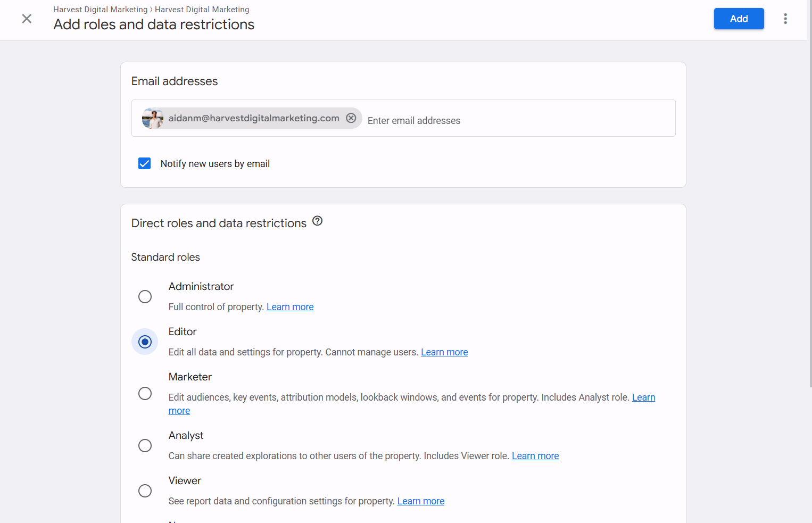Image resolution: width=812 pixels, height=523 pixels.
Task: Click the Editor role label
Action: [x=183, y=331]
